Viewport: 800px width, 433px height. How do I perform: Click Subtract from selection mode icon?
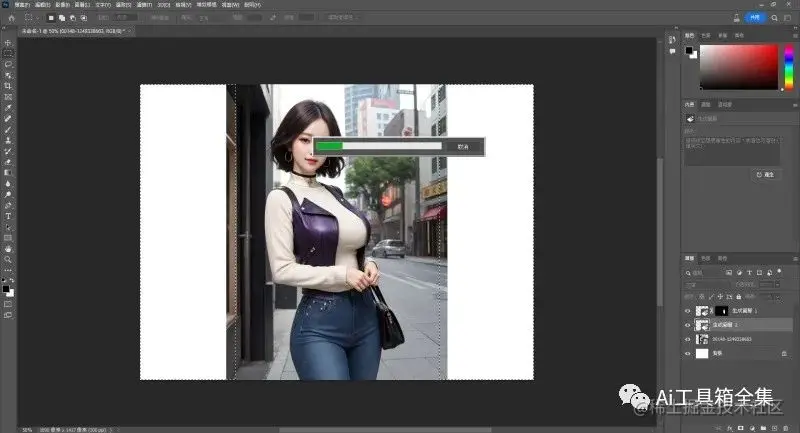click(73, 18)
